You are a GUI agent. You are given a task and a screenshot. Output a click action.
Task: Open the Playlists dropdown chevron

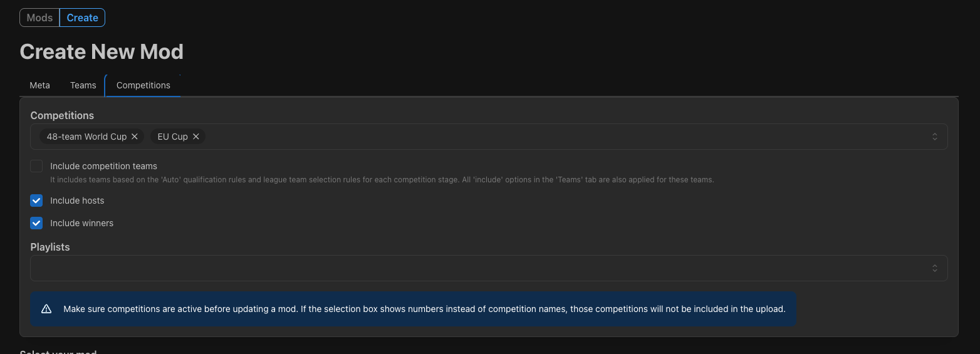click(x=934, y=268)
